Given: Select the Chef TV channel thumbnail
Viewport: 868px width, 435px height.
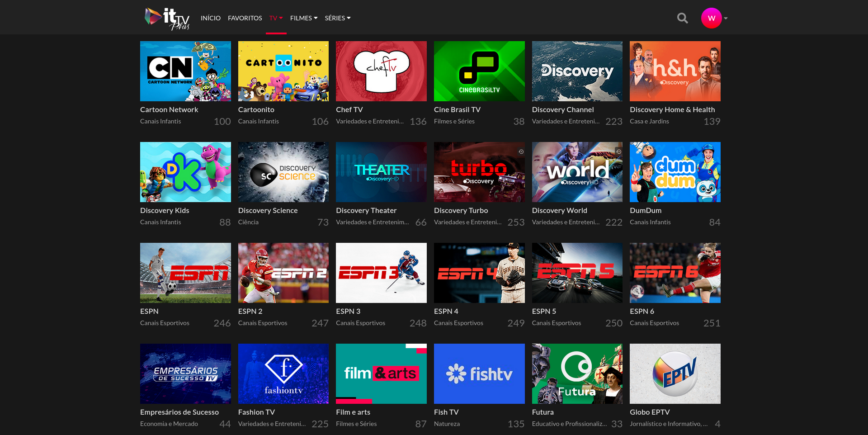Looking at the screenshot, I should point(381,71).
